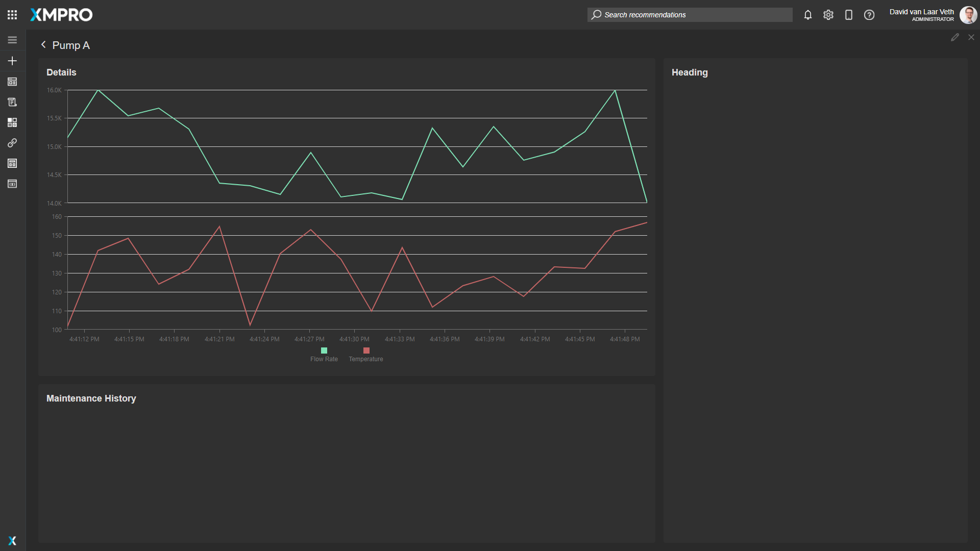The image size is (980, 551).
Task: Open the settings gear icon
Action: point(828,15)
